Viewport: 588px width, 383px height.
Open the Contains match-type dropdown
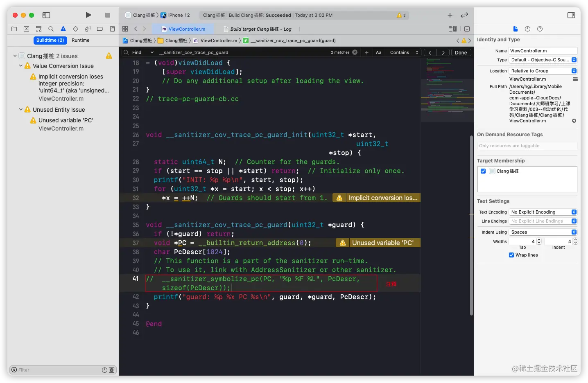pos(404,52)
